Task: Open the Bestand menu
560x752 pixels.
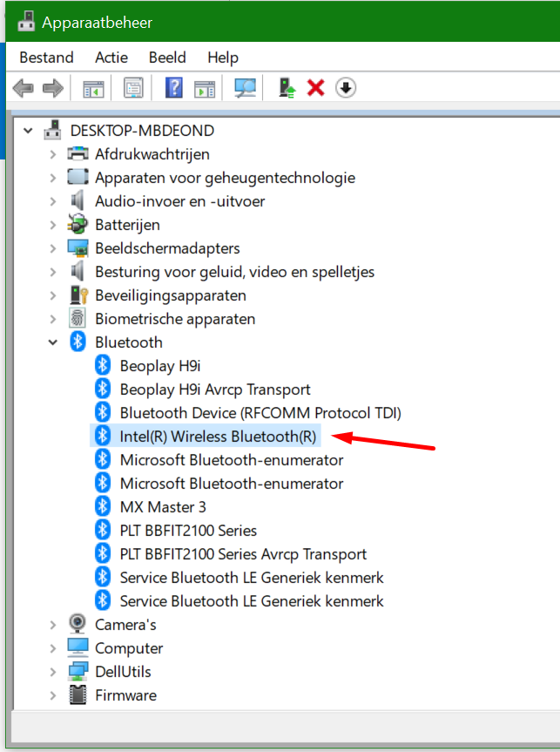Action: [46, 58]
